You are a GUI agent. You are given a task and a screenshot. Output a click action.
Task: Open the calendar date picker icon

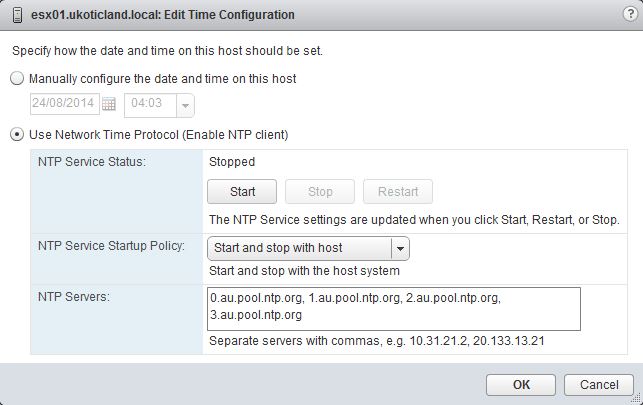pyautogui.click(x=109, y=104)
